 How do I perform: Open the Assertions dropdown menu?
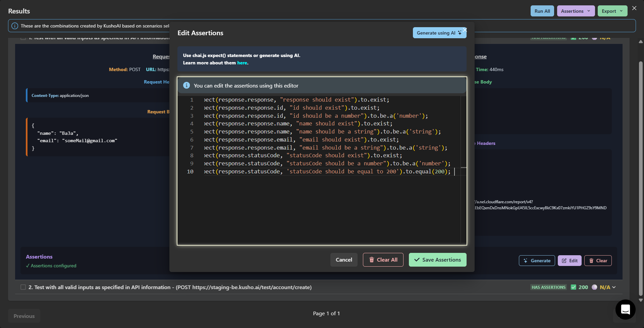(576, 11)
